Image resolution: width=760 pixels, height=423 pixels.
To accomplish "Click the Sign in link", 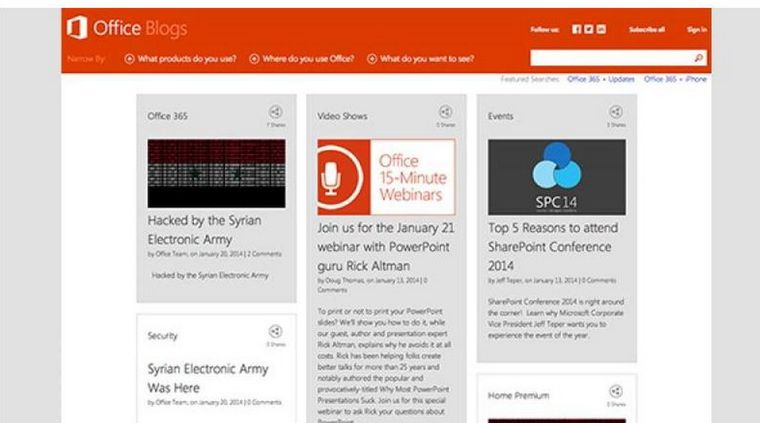I will tap(697, 30).
